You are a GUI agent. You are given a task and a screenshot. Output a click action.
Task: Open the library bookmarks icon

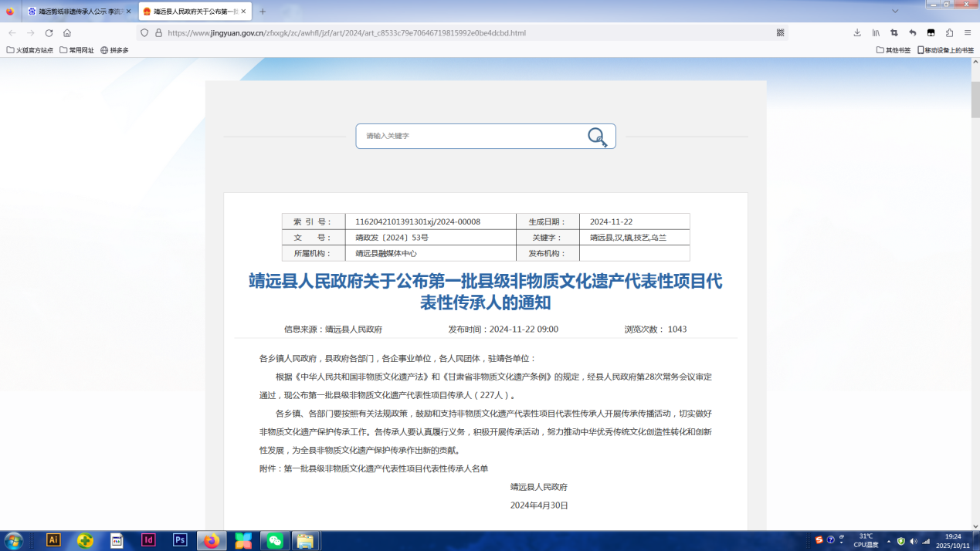876,33
